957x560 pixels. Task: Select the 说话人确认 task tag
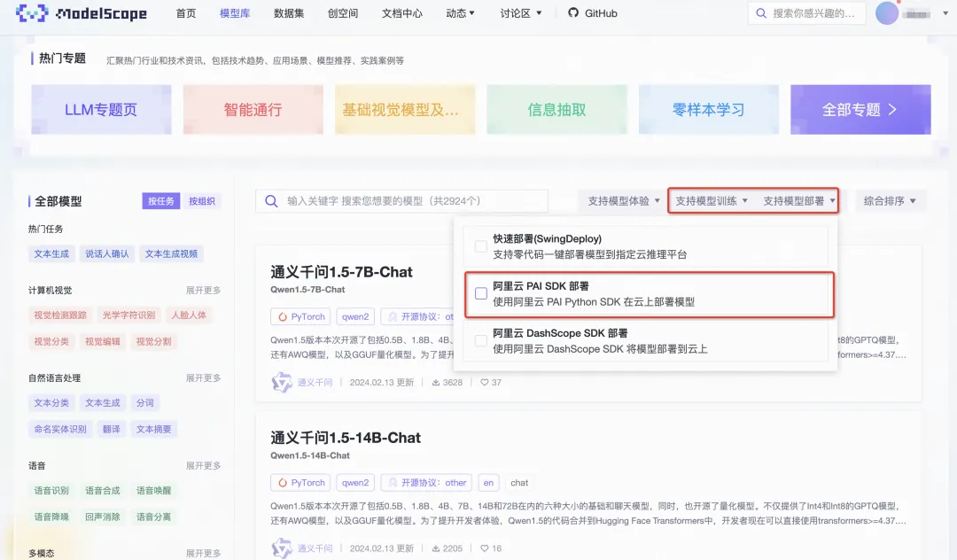coord(107,253)
